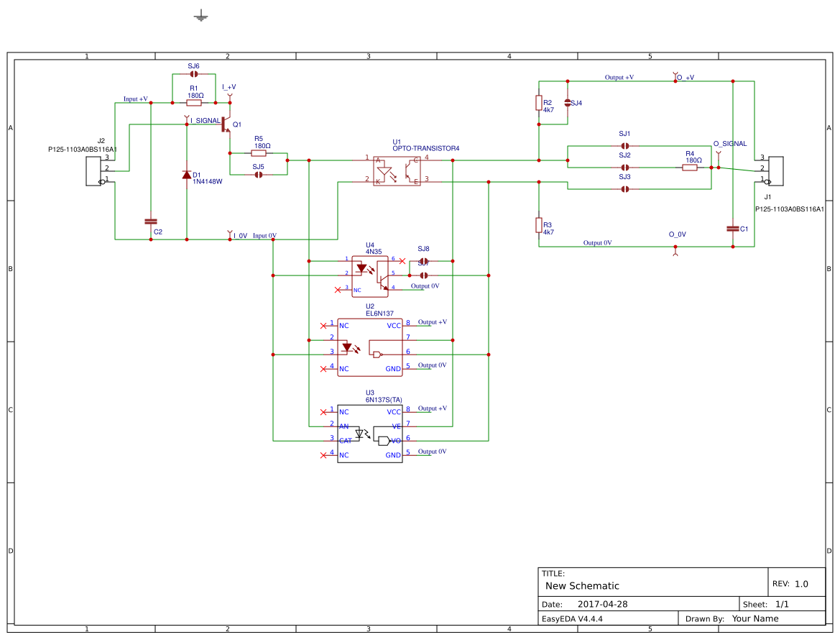Screen dimensions: 840x640
Task: Select the ground symbol at top of sheet
Action: [200, 14]
